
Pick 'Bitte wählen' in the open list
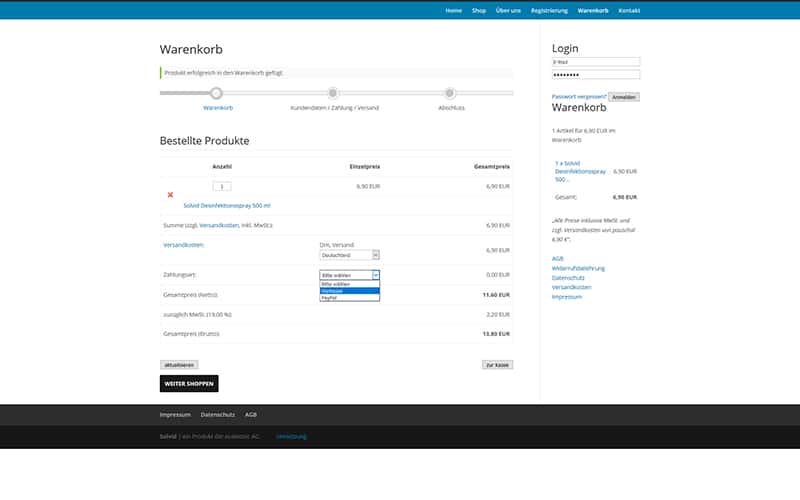pos(349,284)
